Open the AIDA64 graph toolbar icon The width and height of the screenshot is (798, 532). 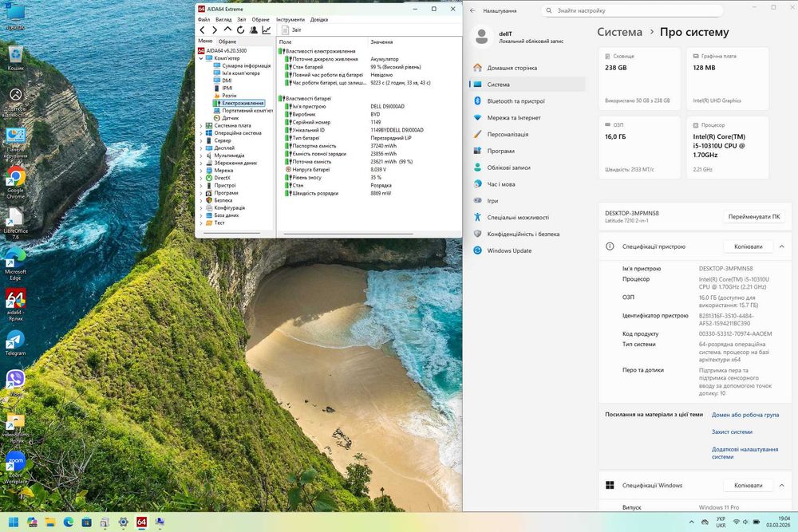[267, 30]
